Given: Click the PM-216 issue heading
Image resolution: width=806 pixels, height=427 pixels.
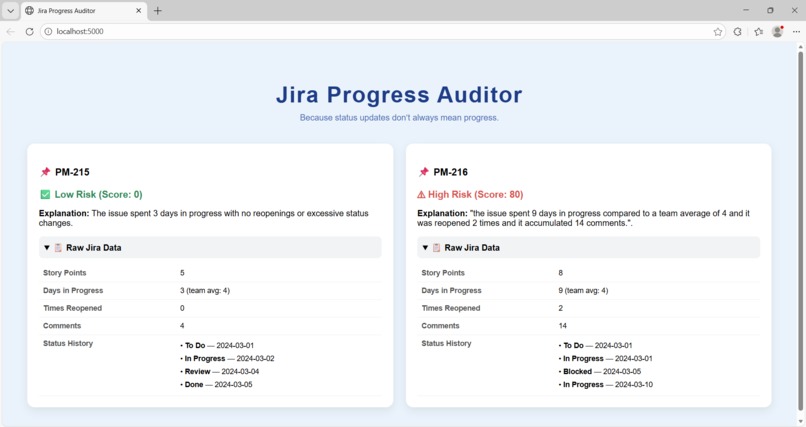Looking at the screenshot, I should pos(451,172).
